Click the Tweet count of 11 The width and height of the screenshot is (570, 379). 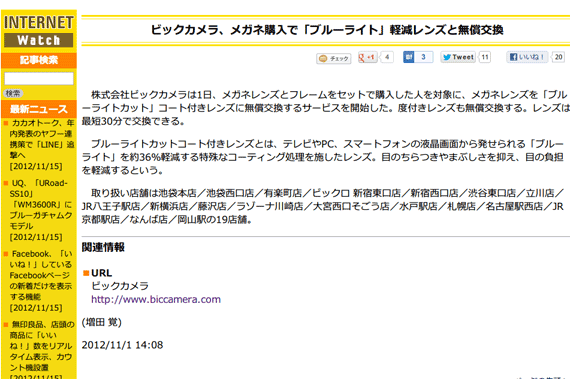point(485,57)
